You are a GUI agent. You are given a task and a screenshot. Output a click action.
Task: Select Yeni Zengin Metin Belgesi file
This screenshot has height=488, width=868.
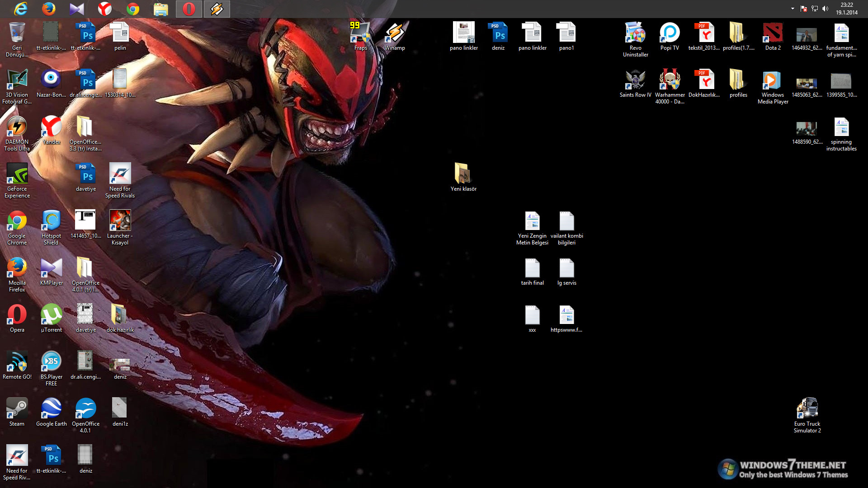(532, 228)
